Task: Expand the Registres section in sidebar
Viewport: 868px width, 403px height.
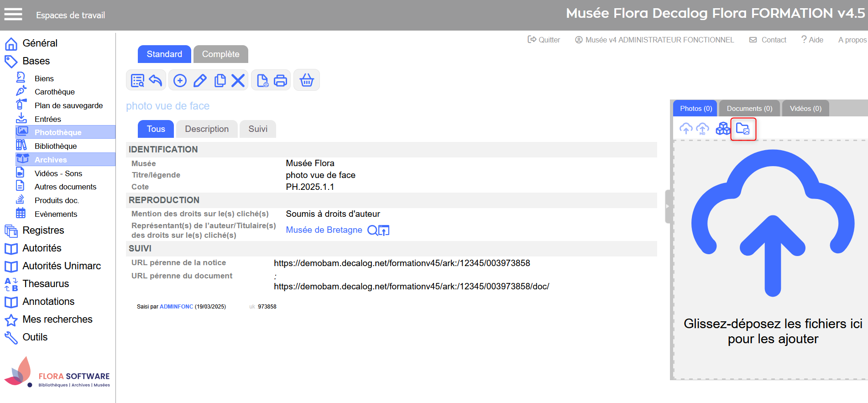Action: point(43,230)
